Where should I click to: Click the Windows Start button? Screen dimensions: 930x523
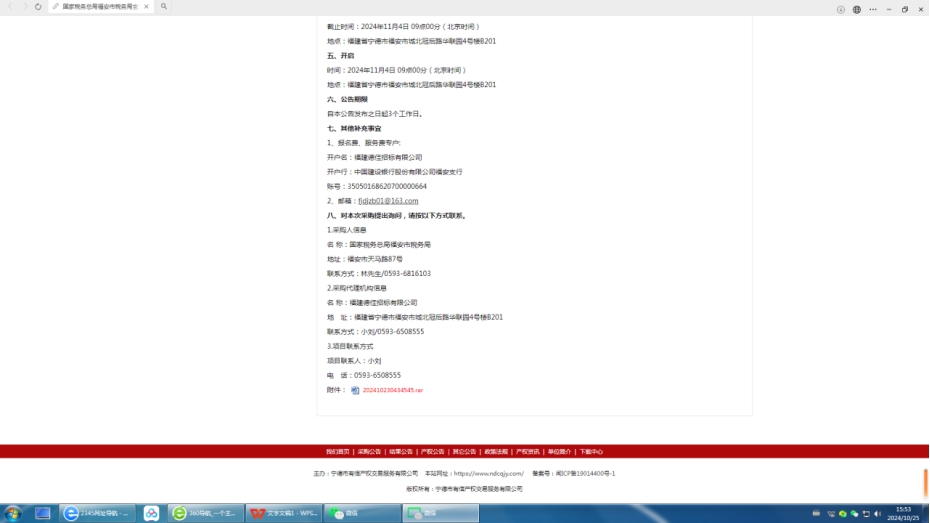[12, 513]
